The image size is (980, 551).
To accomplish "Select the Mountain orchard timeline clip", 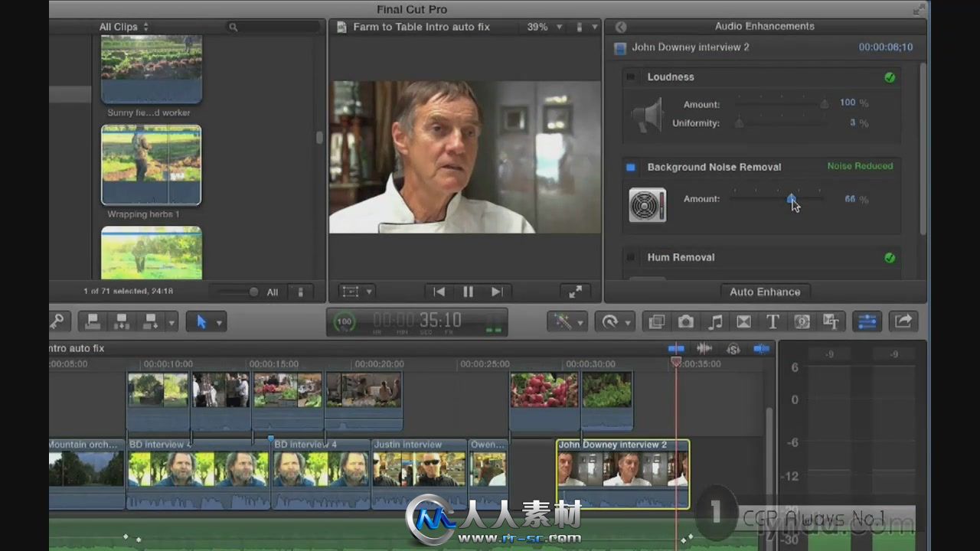I will tap(87, 474).
